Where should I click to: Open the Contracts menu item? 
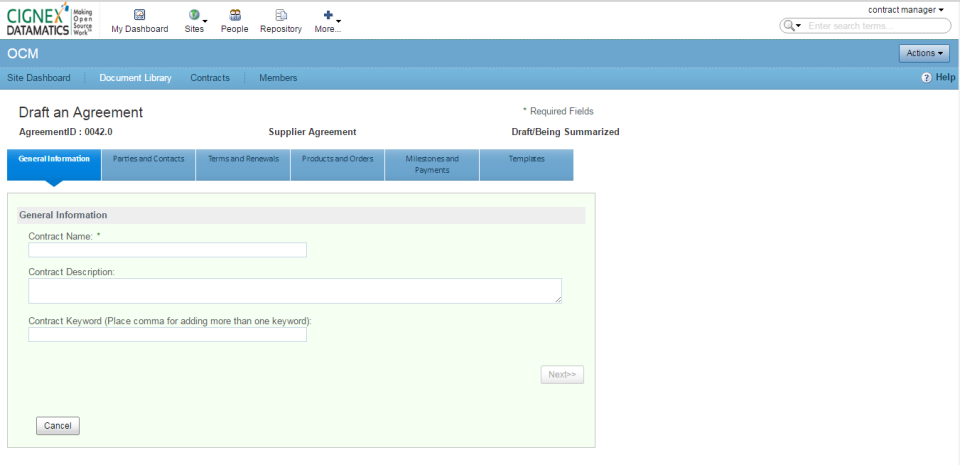tap(210, 78)
